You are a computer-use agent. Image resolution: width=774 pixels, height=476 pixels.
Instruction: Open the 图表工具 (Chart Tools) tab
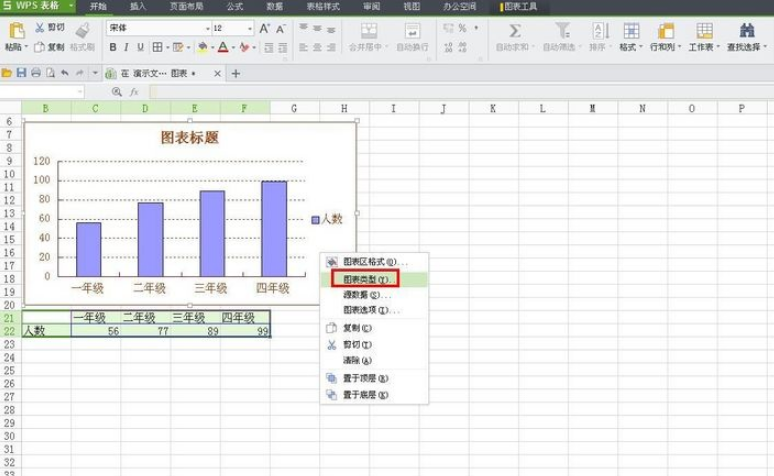tap(518, 6)
